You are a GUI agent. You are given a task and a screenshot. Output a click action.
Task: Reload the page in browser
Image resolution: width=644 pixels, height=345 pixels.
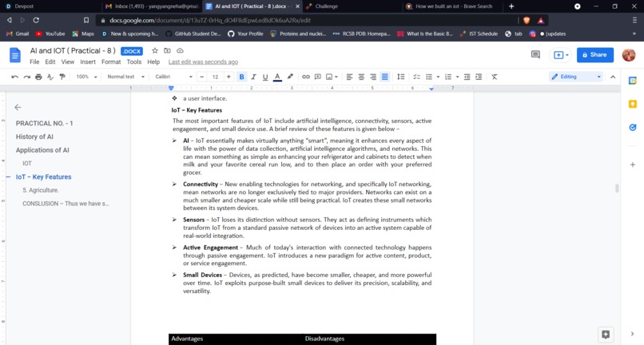click(36, 20)
